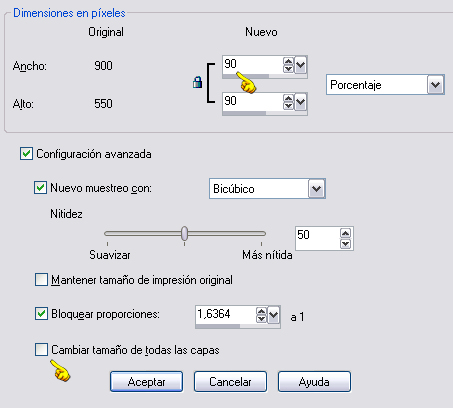Increase Nitidez value with up arrow
The width and height of the screenshot is (453, 408).
[345, 233]
